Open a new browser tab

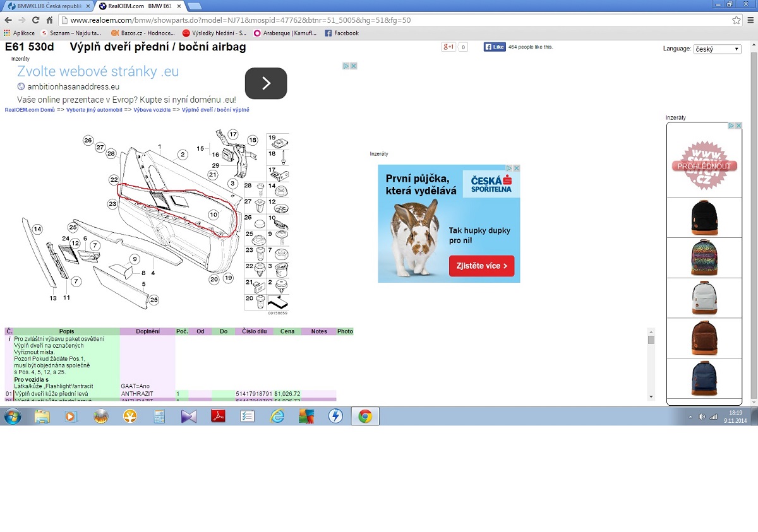pyautogui.click(x=195, y=6)
